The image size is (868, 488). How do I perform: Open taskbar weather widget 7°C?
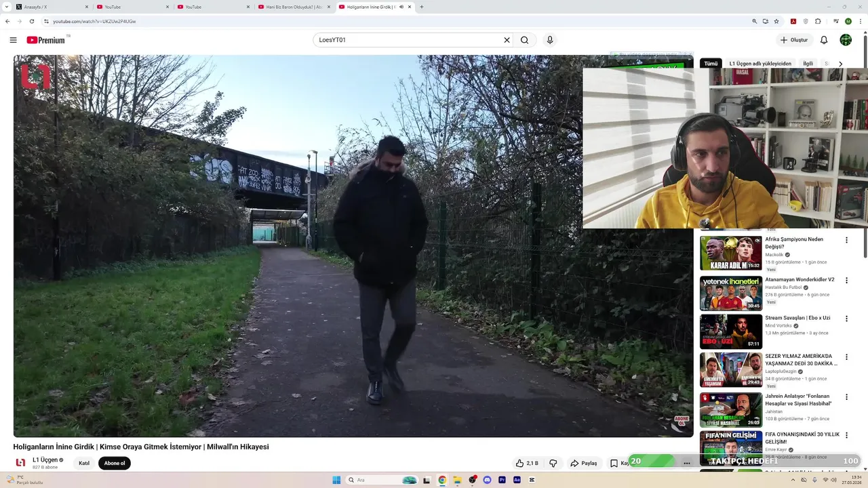coord(24,480)
